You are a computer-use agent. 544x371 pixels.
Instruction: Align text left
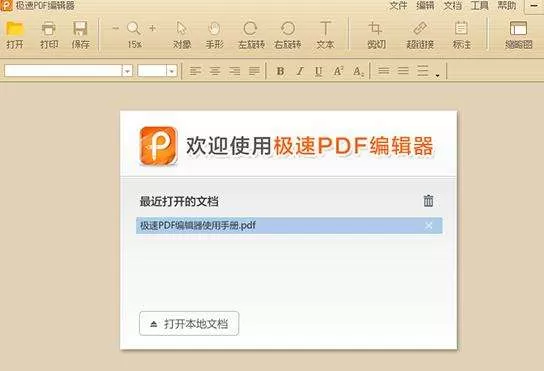click(195, 71)
